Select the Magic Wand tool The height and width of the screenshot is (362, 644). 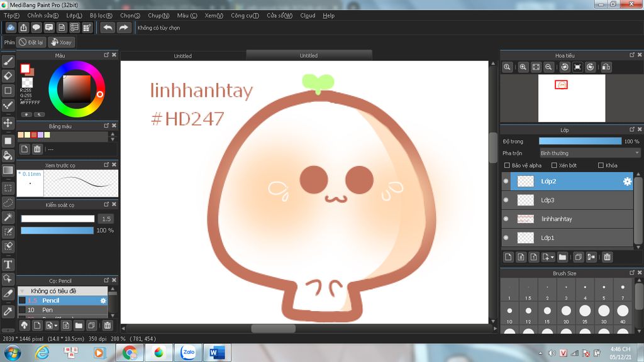point(8,217)
